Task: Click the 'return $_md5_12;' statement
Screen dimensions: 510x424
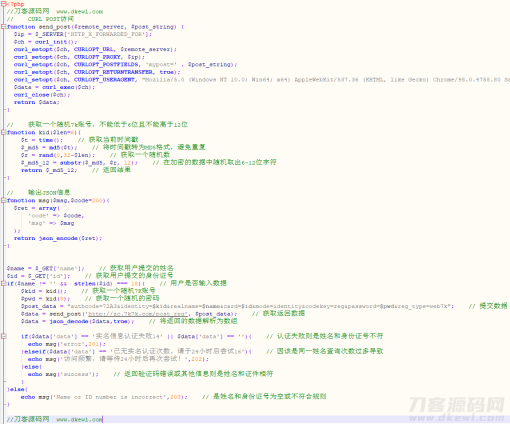Action: (x=49, y=170)
